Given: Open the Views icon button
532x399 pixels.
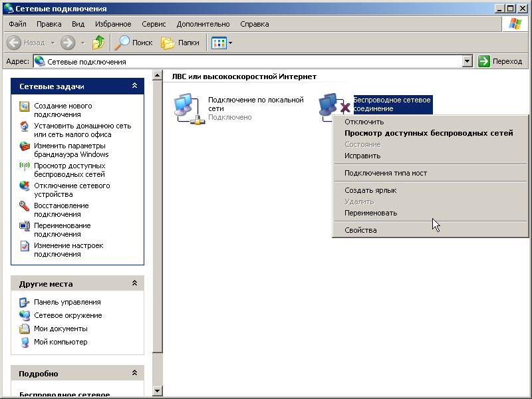Looking at the screenshot, I should click(219, 43).
